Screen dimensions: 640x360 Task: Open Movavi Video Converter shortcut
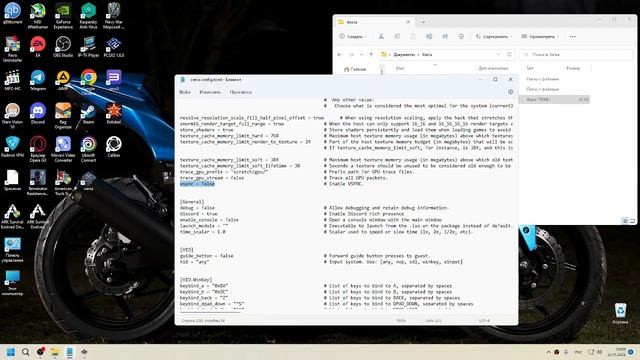pyautogui.click(x=63, y=149)
